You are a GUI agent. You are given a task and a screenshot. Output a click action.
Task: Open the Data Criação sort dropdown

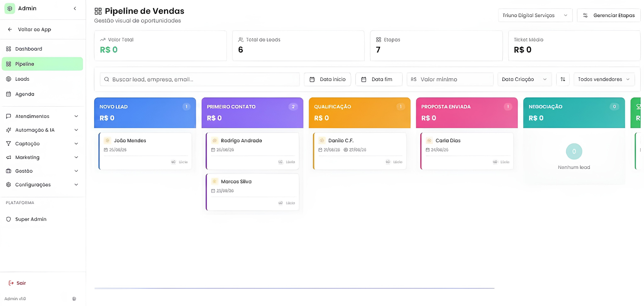point(524,79)
